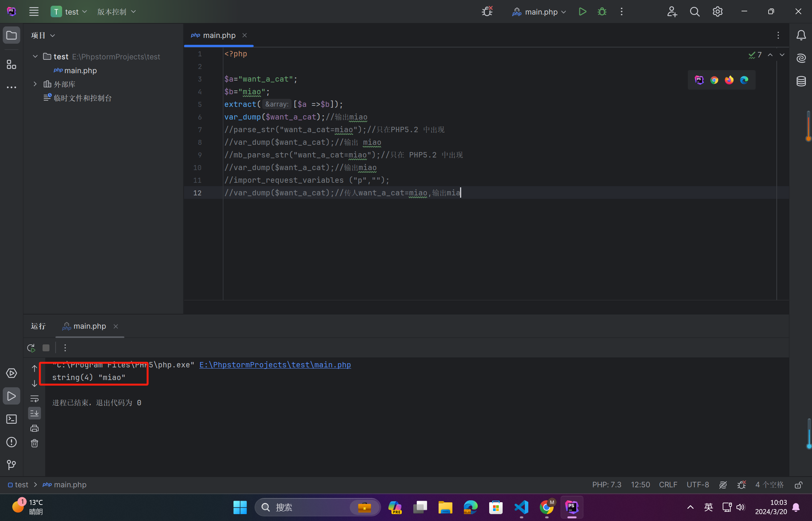The image size is (812, 521).
Task: Open the E:\PhpstormProjects\test\main.php console link
Action: (x=275, y=365)
